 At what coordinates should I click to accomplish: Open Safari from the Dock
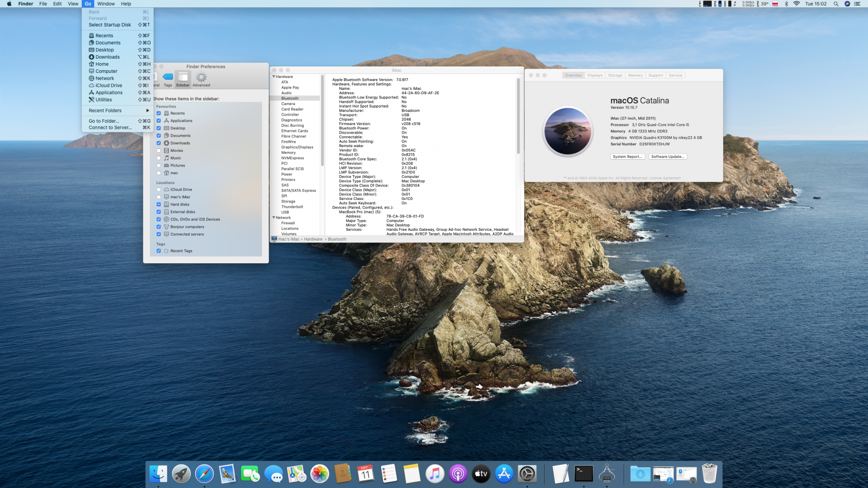204,474
